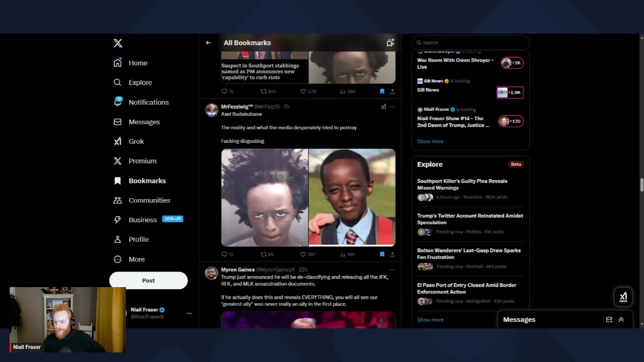644x362 pixels.
Task: Click Myron Gaines username link
Action: click(x=237, y=269)
